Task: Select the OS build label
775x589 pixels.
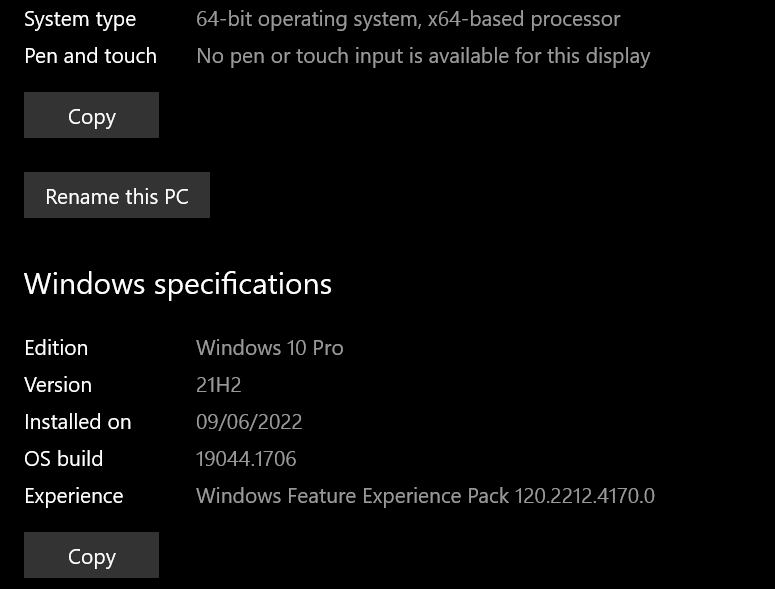Action: point(64,459)
